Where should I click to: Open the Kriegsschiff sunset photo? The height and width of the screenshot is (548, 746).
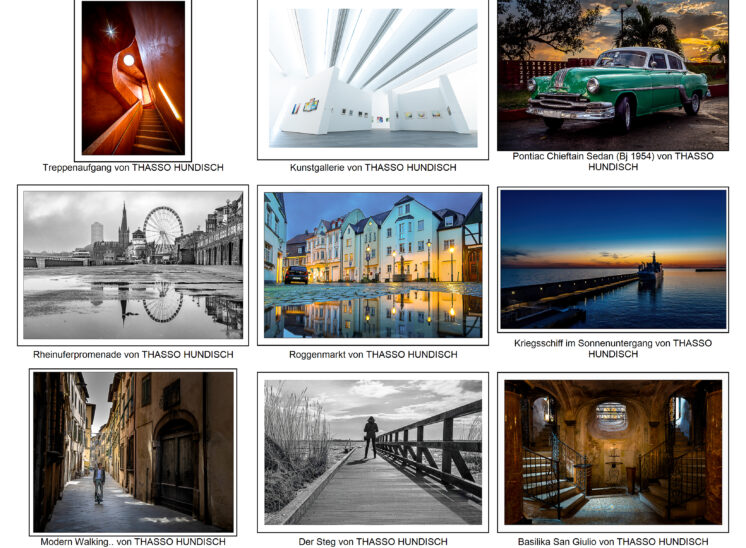click(613, 259)
